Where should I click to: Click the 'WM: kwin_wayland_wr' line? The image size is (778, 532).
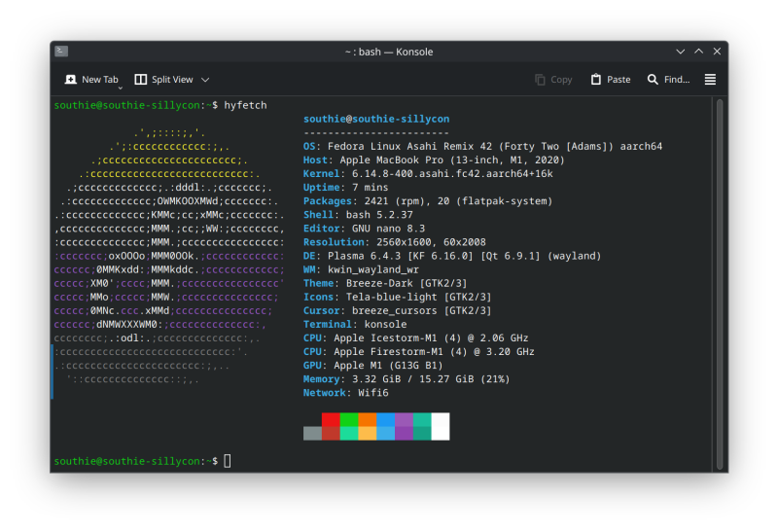click(361, 269)
